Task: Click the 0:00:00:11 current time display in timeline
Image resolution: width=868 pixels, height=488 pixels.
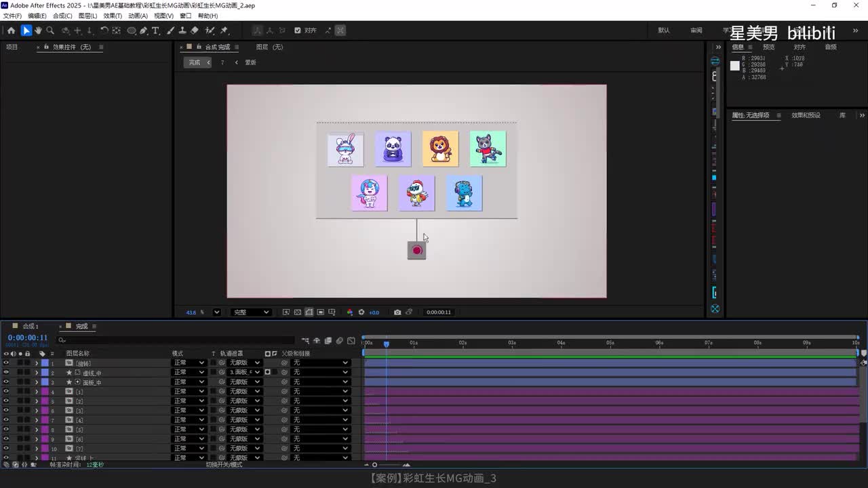Action: tap(28, 338)
